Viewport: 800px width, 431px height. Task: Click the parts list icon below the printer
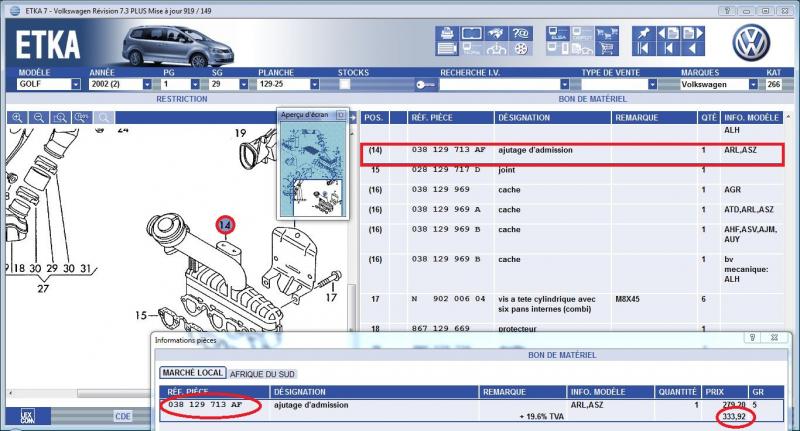pos(447,49)
